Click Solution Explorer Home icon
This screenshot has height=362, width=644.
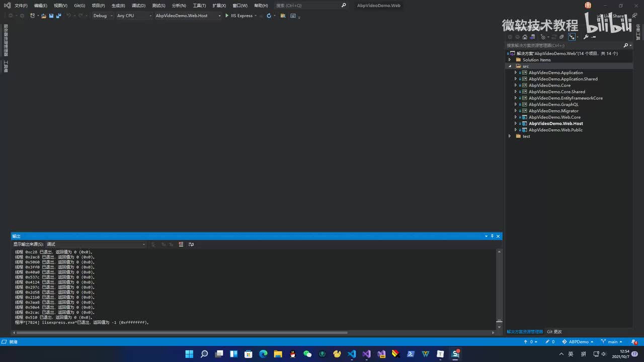(x=525, y=37)
